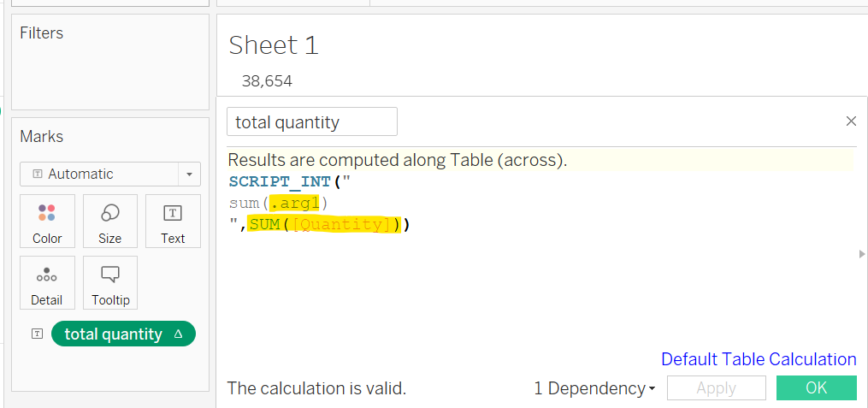
Task: Click text type icon beside total quantity pill
Action: pos(37,334)
